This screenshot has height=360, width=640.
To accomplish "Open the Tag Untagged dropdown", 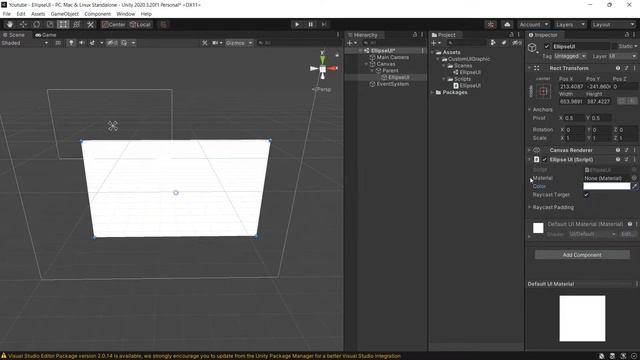I will tap(570, 56).
